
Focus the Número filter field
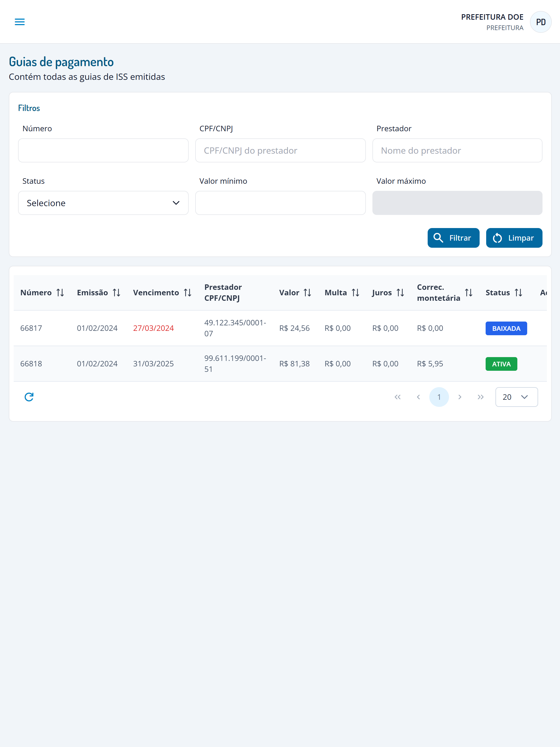(103, 150)
